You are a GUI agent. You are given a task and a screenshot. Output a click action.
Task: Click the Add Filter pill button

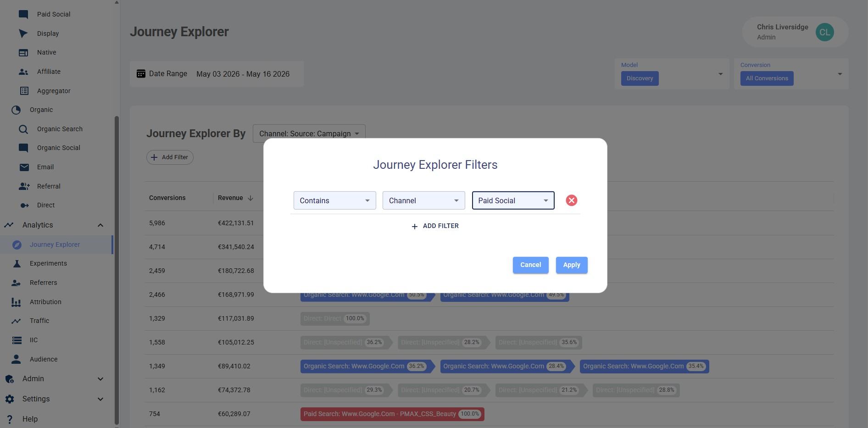(170, 157)
